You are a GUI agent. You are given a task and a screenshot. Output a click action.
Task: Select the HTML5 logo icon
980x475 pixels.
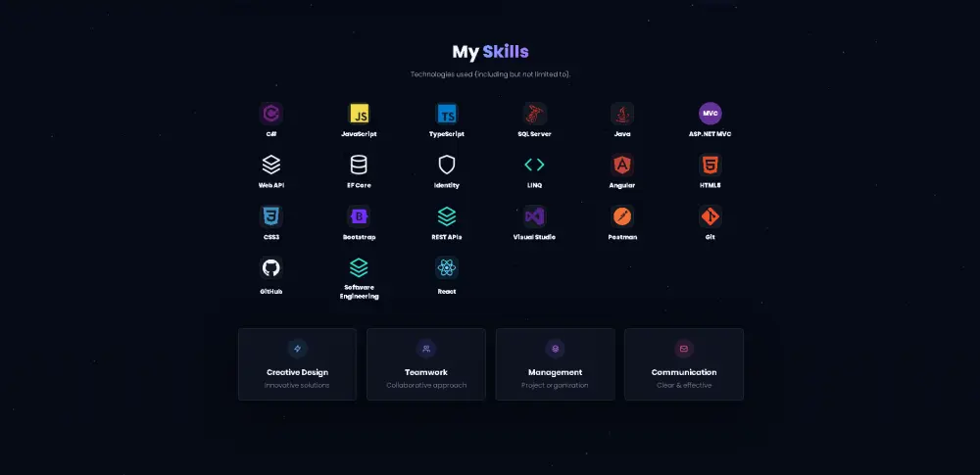pyautogui.click(x=710, y=165)
